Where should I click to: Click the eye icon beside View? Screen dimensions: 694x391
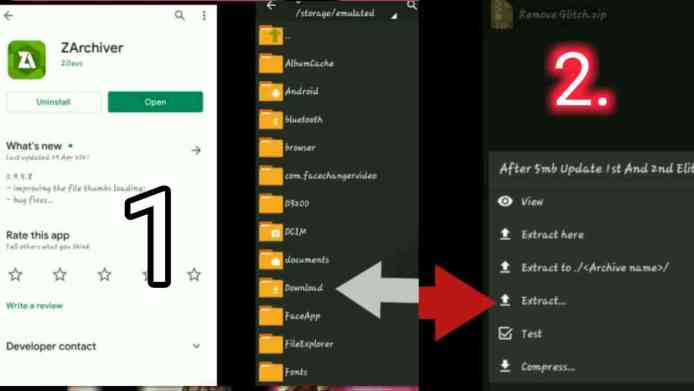coord(505,201)
